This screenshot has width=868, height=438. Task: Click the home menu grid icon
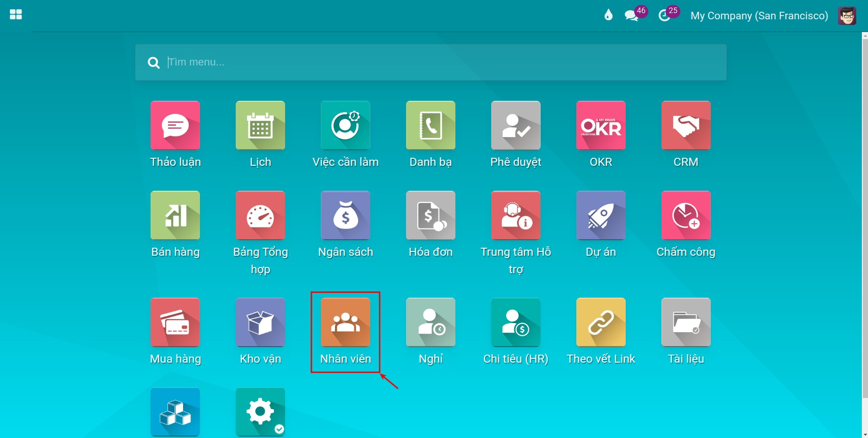pyautogui.click(x=16, y=15)
